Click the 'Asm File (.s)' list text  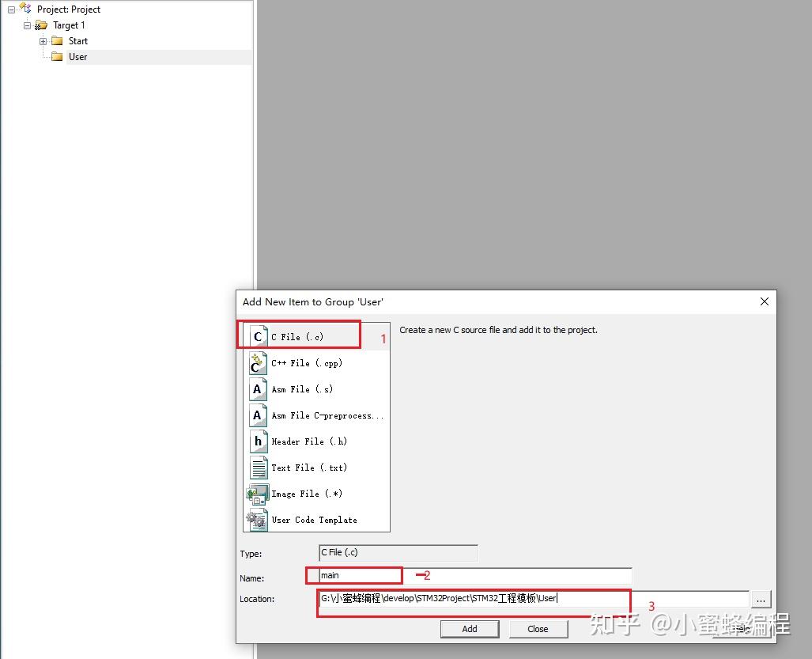[x=302, y=389]
